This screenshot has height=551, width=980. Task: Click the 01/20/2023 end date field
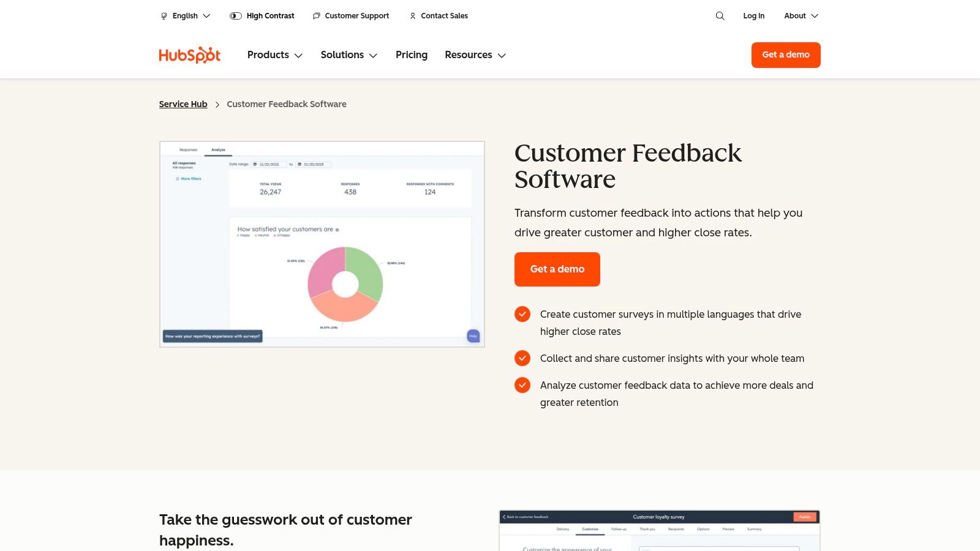[x=314, y=164]
